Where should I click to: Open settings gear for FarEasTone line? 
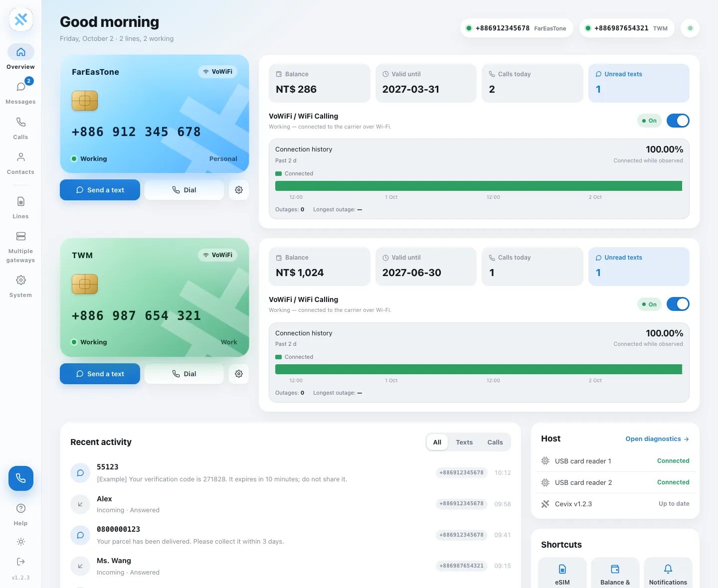(x=239, y=190)
